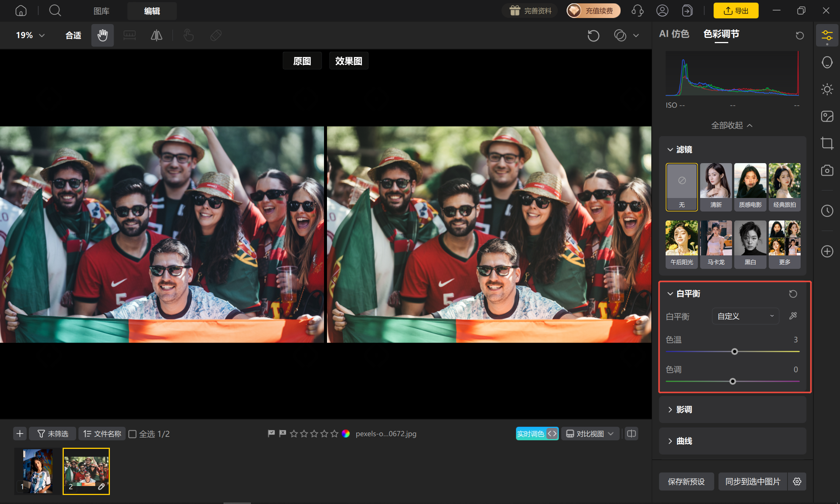Click the 导出 export button
Screen dimensions: 840x504
pyautogui.click(x=736, y=10)
